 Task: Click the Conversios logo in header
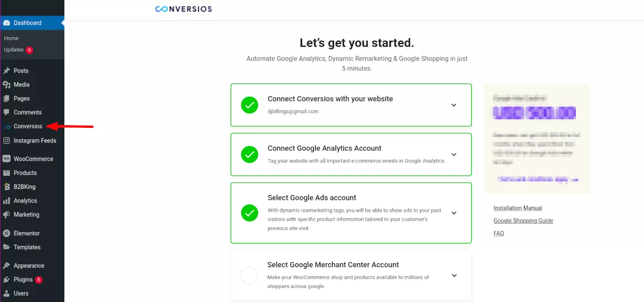(184, 9)
